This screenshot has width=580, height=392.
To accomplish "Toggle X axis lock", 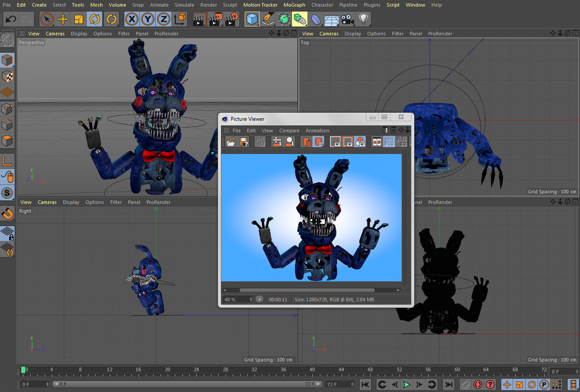I will pos(131,19).
